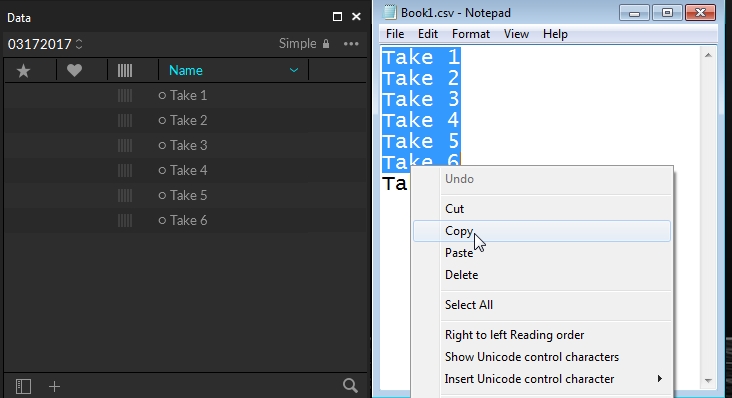Toggle the sidebar layout icon at bottom
The image size is (732, 398).
click(x=23, y=386)
